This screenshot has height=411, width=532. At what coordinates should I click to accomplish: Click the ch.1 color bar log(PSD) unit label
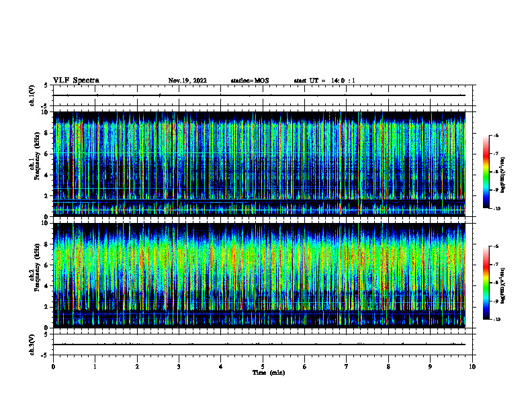point(503,175)
